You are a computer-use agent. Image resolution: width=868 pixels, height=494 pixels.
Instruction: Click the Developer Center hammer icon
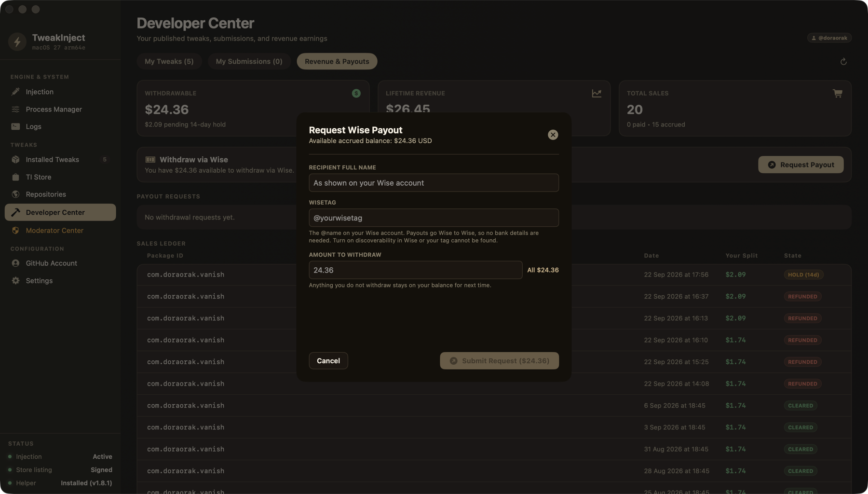(x=15, y=212)
